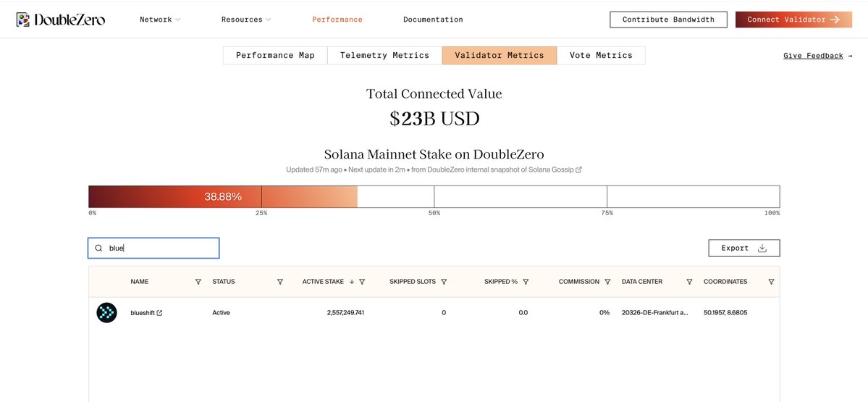The width and height of the screenshot is (868, 402).
Task: Click the 2,557,249.741 active stake value
Action: 345,313
